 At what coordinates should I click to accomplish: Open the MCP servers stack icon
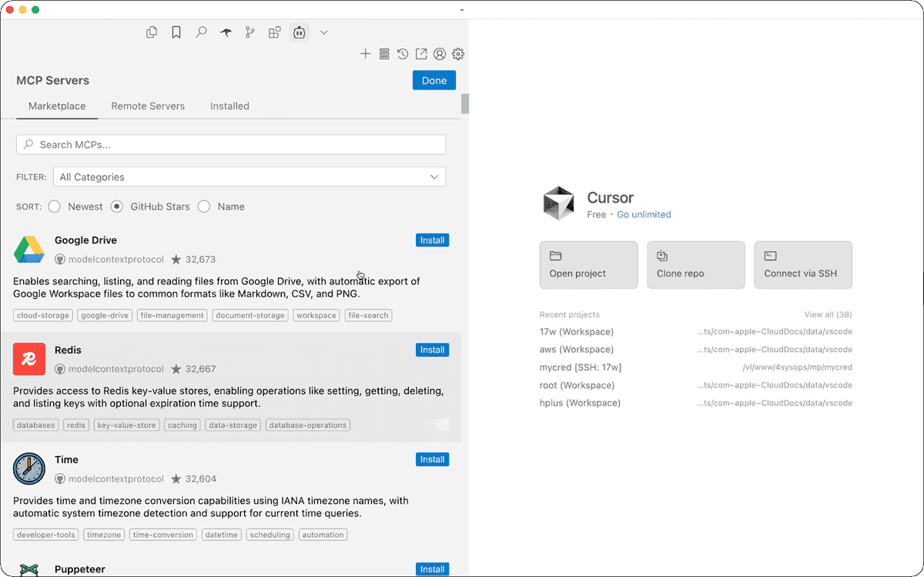(x=384, y=54)
